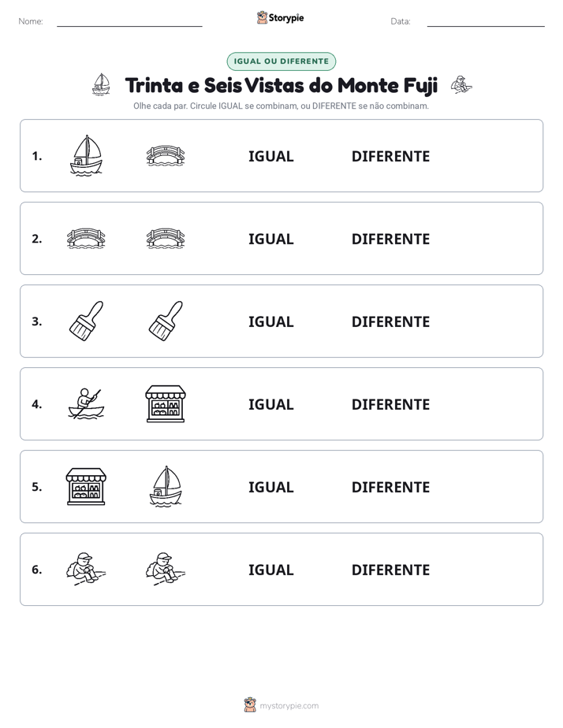The image size is (563, 728).
Task: Click the Data input line
Action: tap(486, 22)
